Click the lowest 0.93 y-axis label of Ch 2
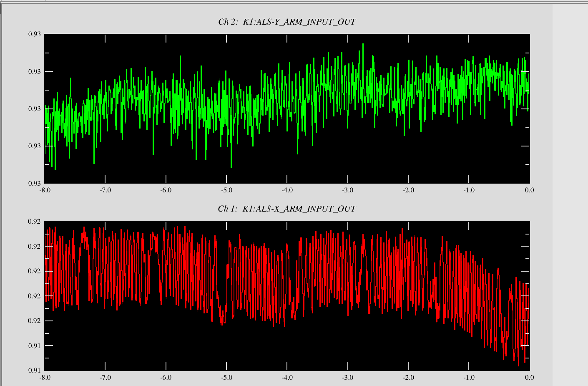Viewport: 588px width, 386px height. coord(35,183)
